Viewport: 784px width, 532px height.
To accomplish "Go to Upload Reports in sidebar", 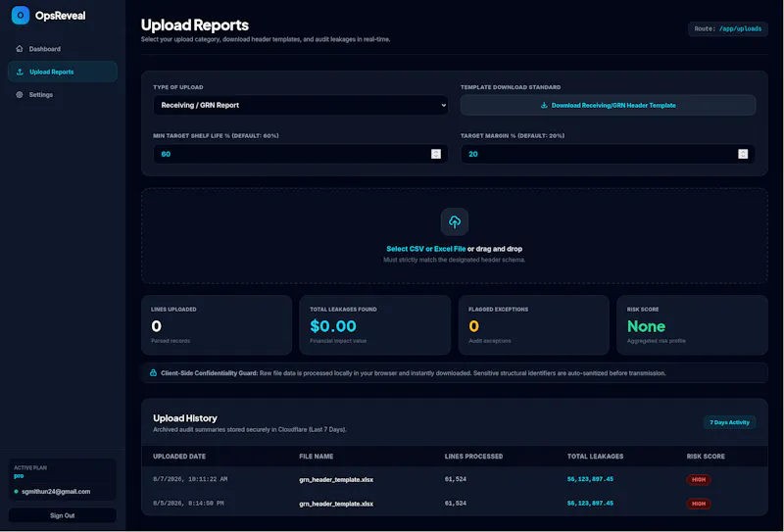I will pyautogui.click(x=63, y=72).
